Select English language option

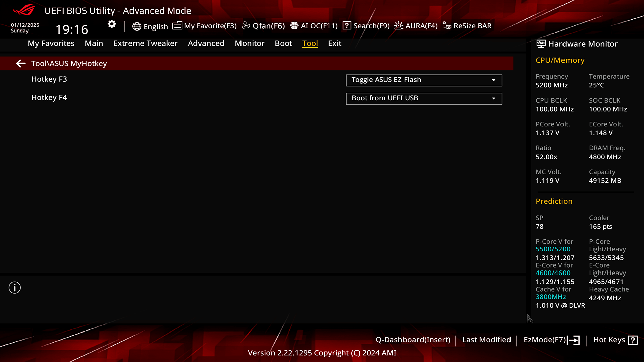(x=150, y=25)
